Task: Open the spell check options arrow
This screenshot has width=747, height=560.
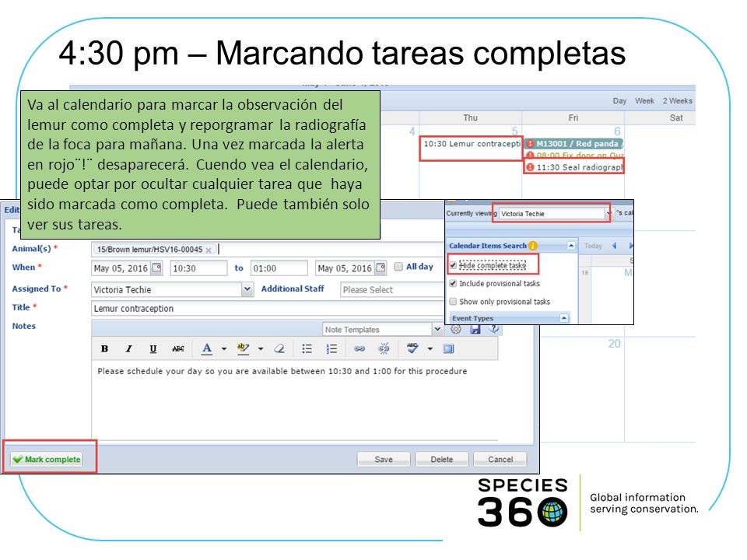Action: [430, 349]
